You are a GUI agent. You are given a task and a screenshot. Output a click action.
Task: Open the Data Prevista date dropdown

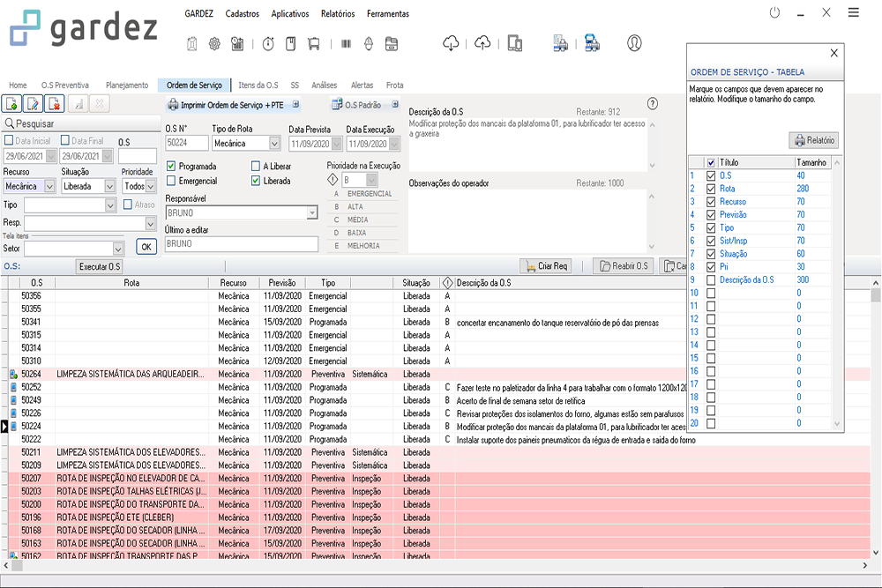pos(336,144)
